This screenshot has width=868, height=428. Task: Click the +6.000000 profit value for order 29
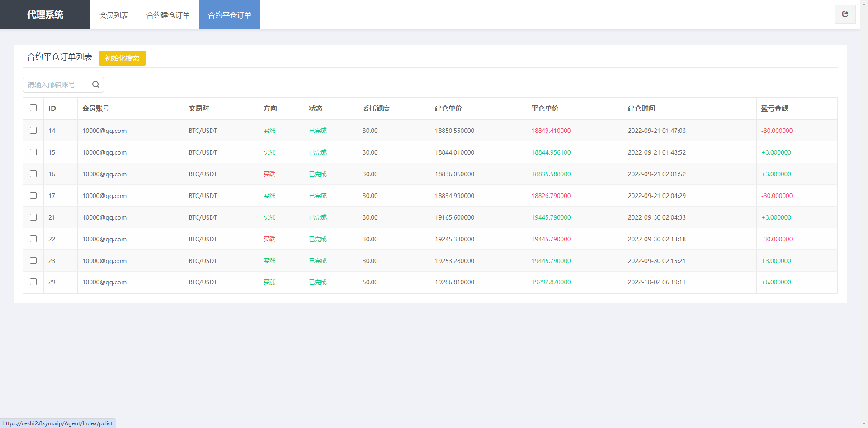tap(776, 282)
